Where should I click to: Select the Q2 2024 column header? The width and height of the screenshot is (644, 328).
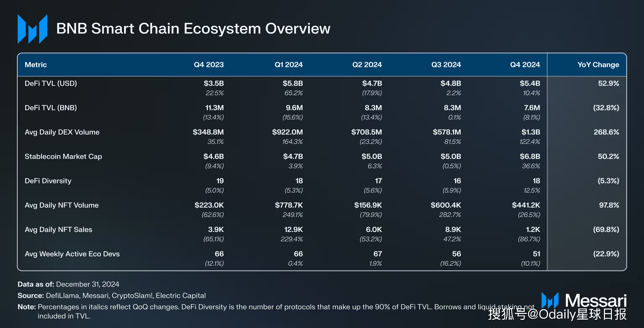click(x=367, y=65)
